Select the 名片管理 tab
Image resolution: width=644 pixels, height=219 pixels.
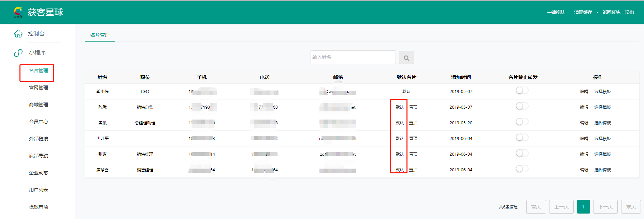pos(100,35)
